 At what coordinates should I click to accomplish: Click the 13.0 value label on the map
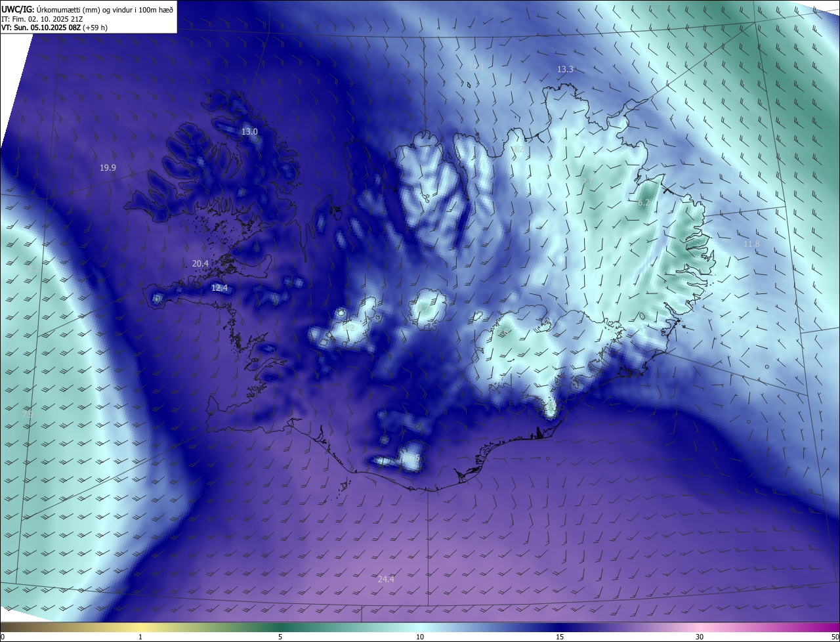point(249,131)
